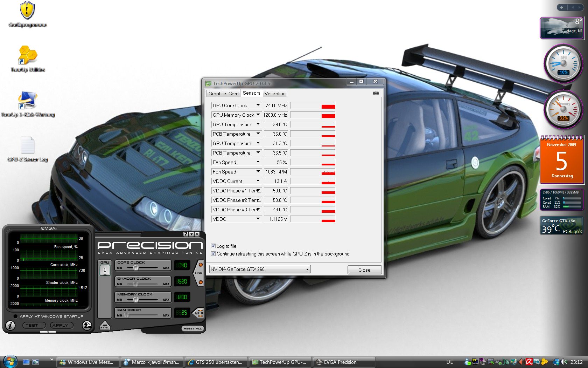Click the Fan Speed slider handle

coord(126,315)
